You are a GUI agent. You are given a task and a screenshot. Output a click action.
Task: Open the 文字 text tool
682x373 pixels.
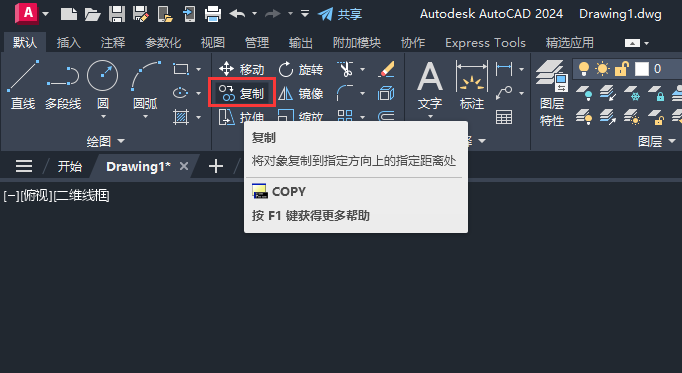(x=430, y=86)
